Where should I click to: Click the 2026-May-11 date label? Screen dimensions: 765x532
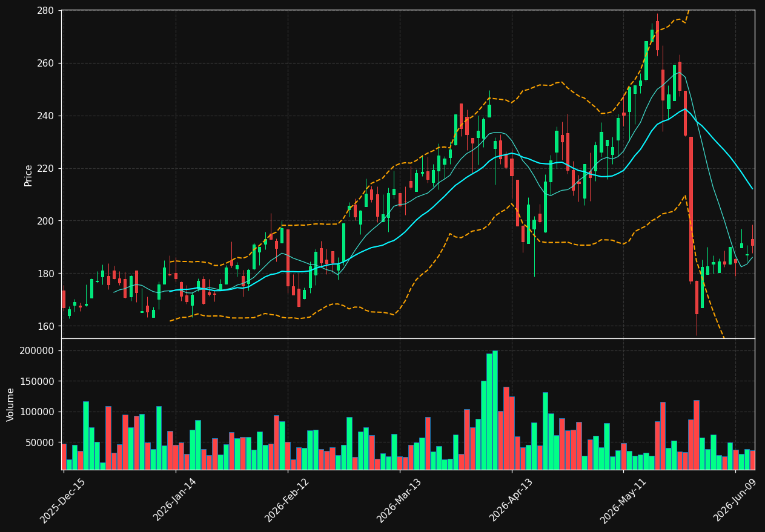623,501
